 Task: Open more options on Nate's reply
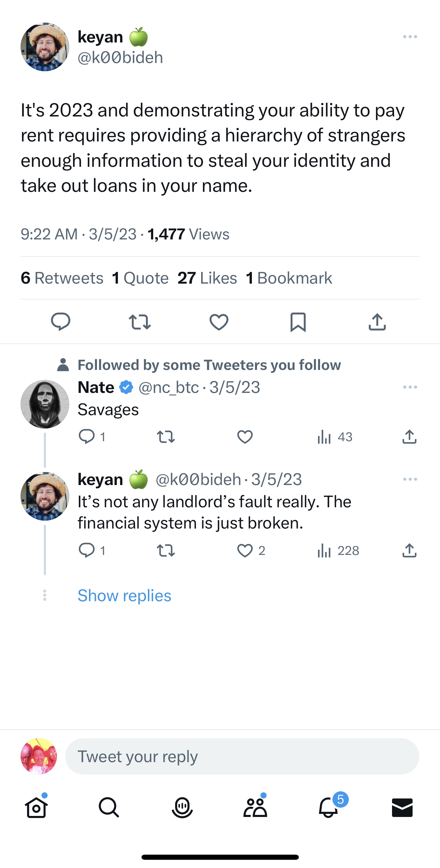click(410, 387)
